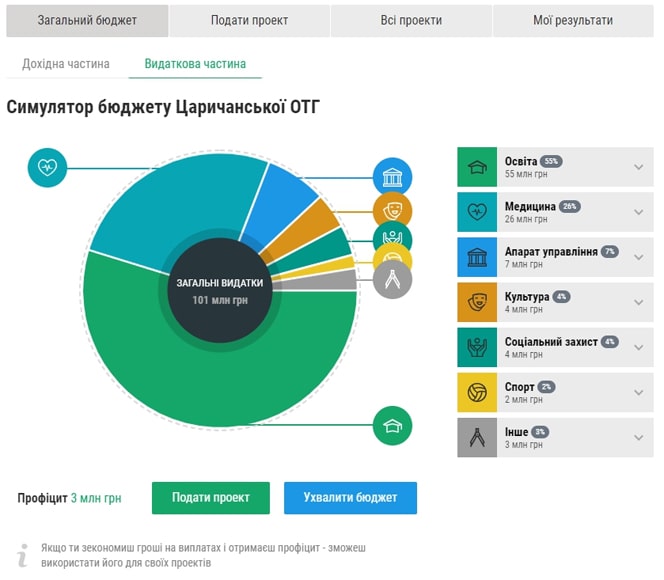Image resolution: width=664 pixels, height=580 pixels.
Task: Click the Культура mask icon in list
Action: click(478, 302)
